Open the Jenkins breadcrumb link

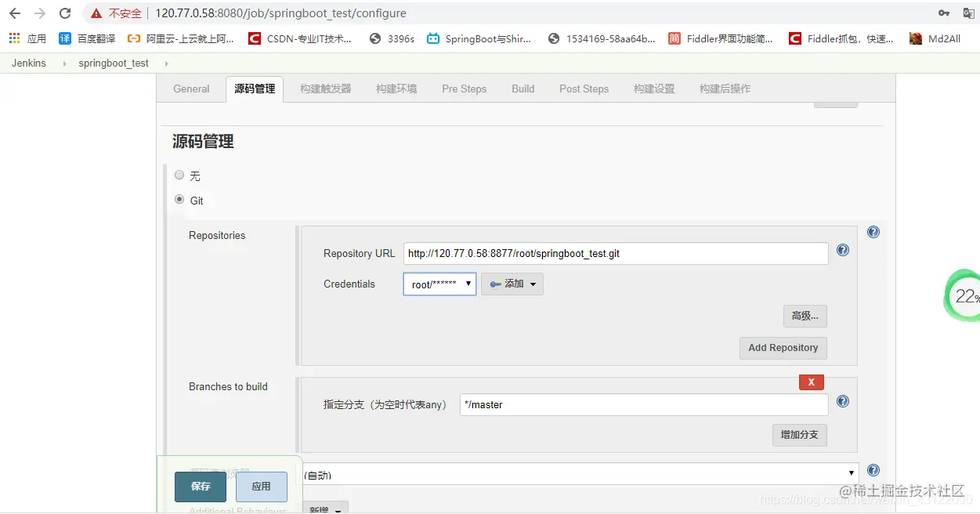29,63
